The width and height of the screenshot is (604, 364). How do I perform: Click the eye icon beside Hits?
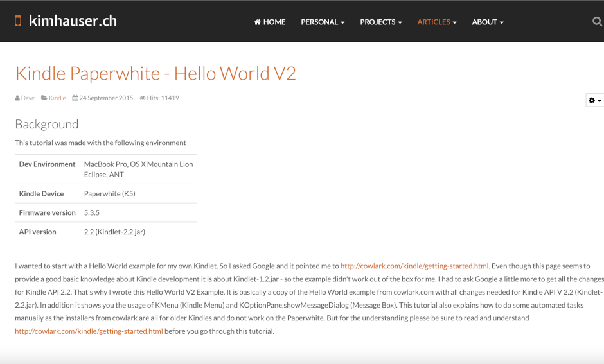(143, 98)
